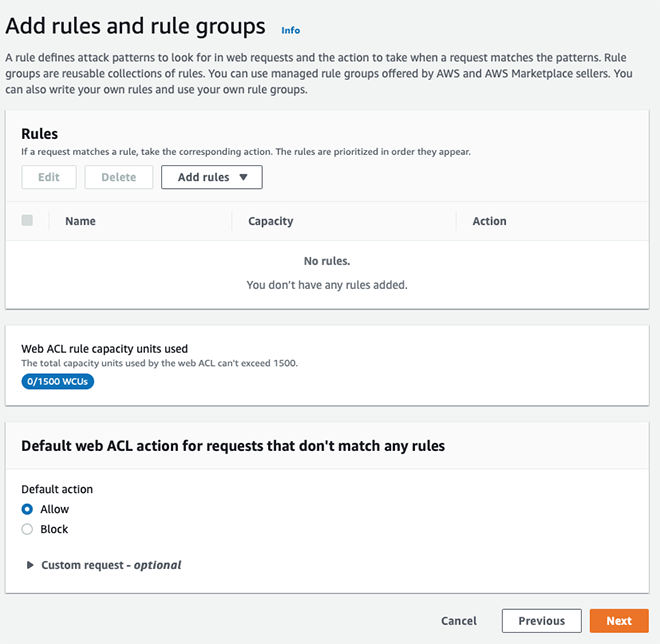Open the Info link beside page title
The height and width of the screenshot is (644, 660).
(x=290, y=30)
